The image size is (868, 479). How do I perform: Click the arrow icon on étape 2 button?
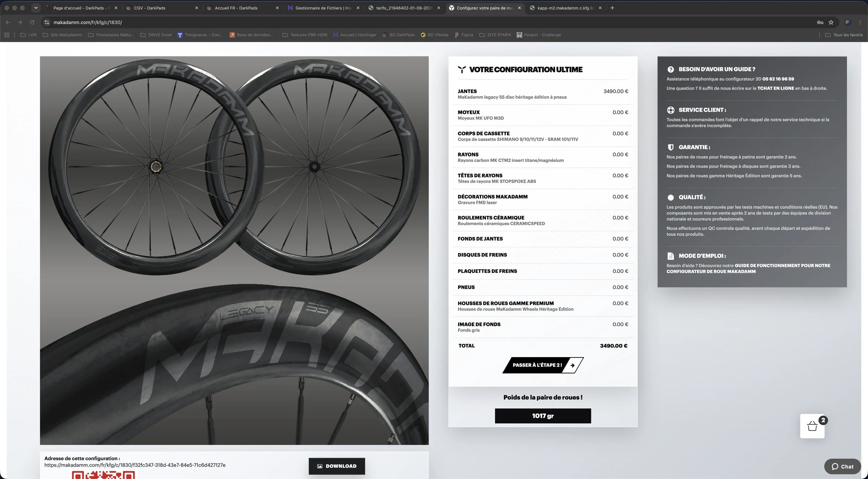tap(573, 365)
